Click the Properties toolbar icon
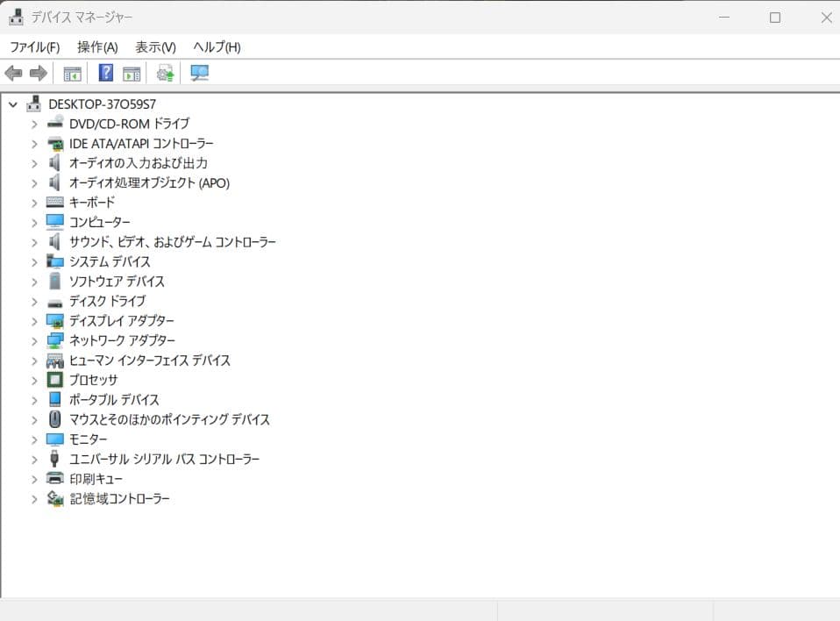840x621 pixels. point(132,73)
